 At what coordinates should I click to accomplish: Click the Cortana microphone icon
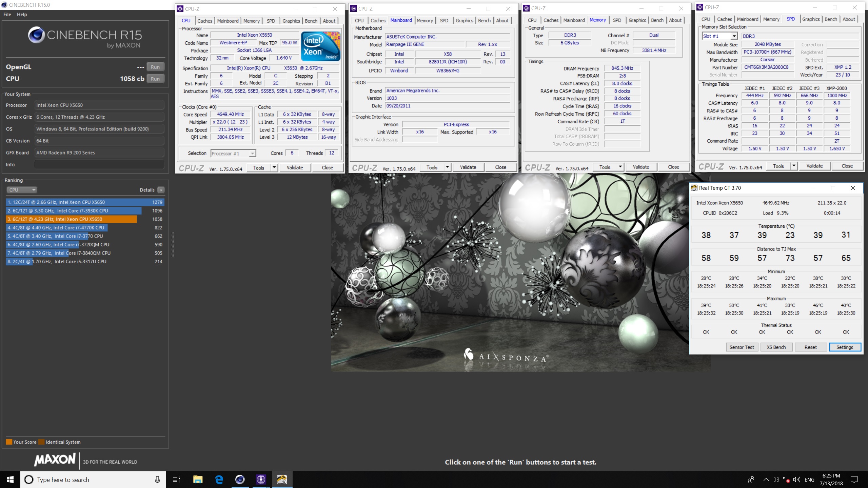pyautogui.click(x=157, y=480)
